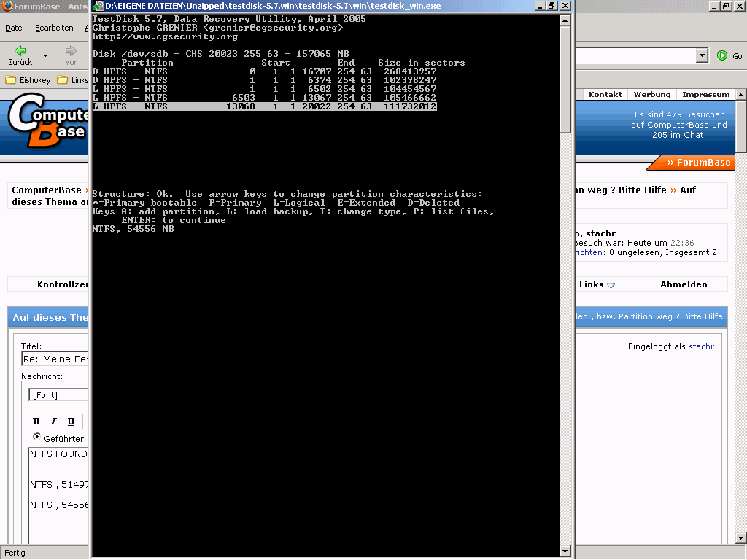Viewport: 747px width, 560px height.
Task: Open the Kontakt tab on ComputerBase
Action: [x=605, y=94]
